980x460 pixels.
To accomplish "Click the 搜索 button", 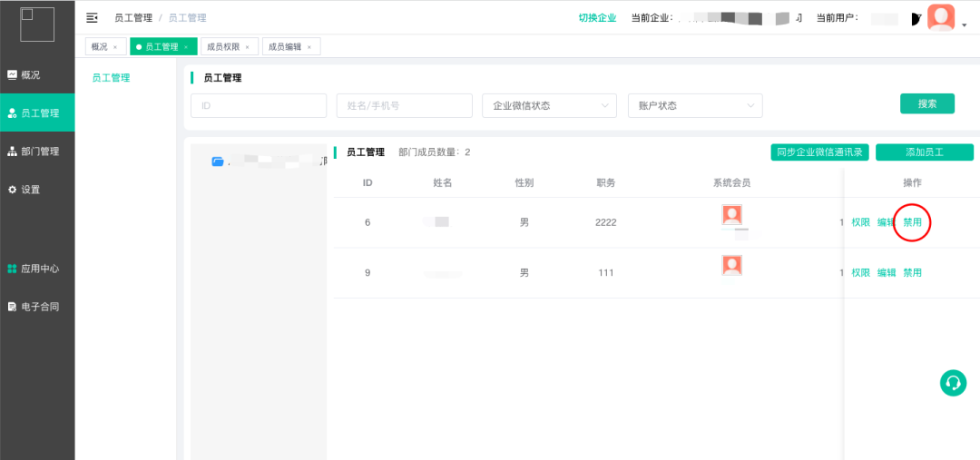I will [x=927, y=103].
